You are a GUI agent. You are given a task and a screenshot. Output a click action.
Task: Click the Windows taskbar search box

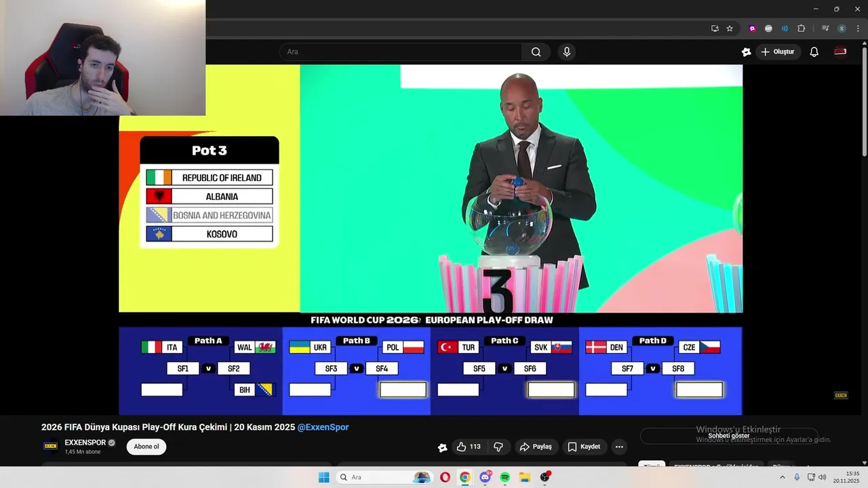[x=384, y=477]
